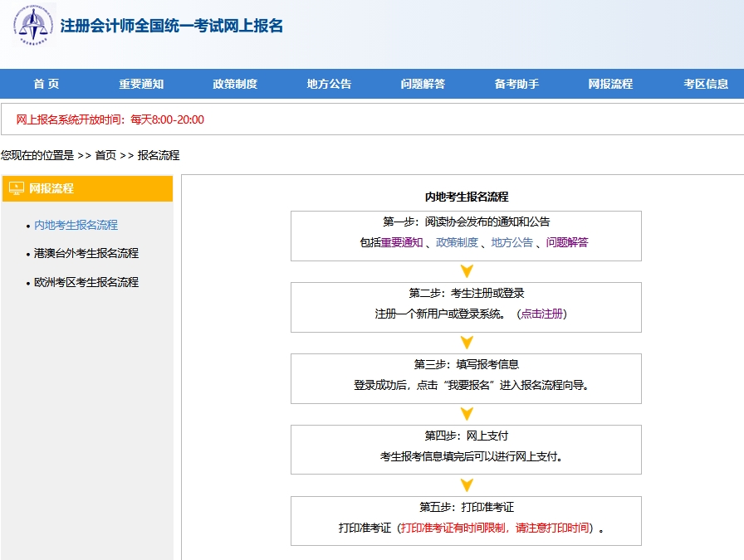
Task: Click the 问题解答 link in step one box
Action: 567,242
